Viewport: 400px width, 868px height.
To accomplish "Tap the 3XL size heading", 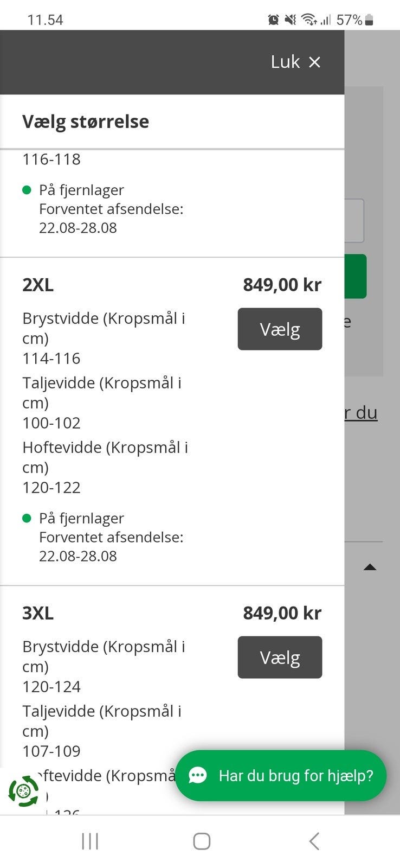I will 38,613.
